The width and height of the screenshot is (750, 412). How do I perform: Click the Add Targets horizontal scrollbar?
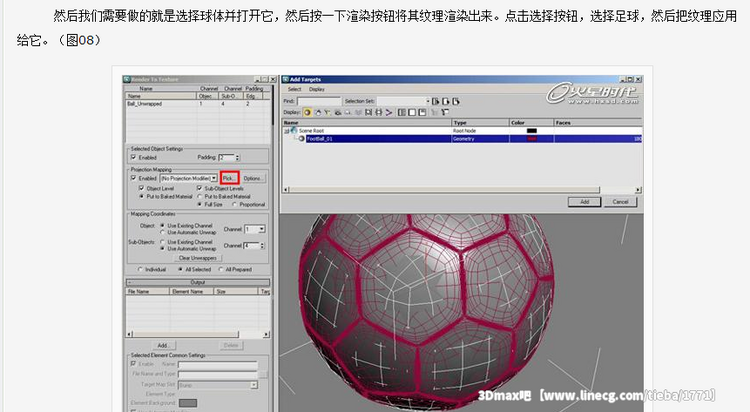[462, 190]
